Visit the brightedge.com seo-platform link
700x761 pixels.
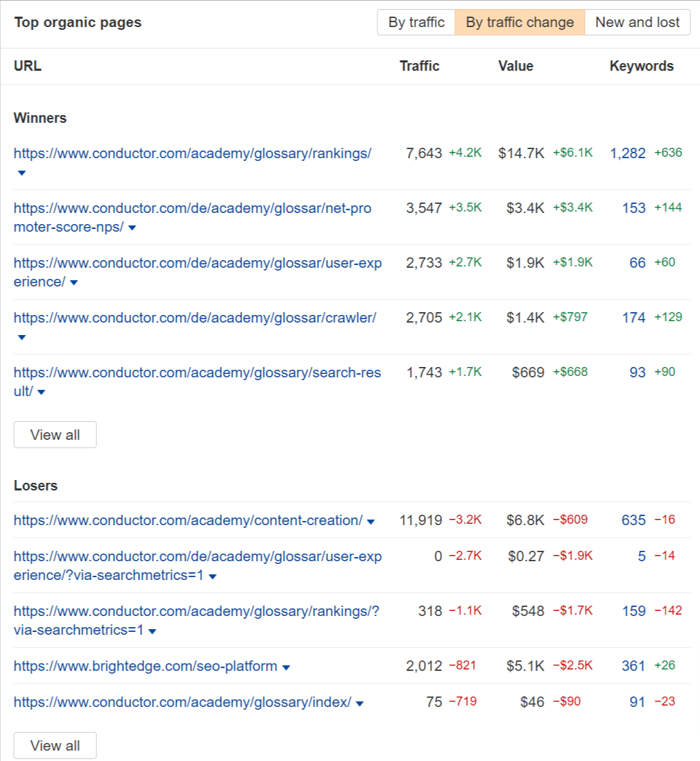[146, 665]
